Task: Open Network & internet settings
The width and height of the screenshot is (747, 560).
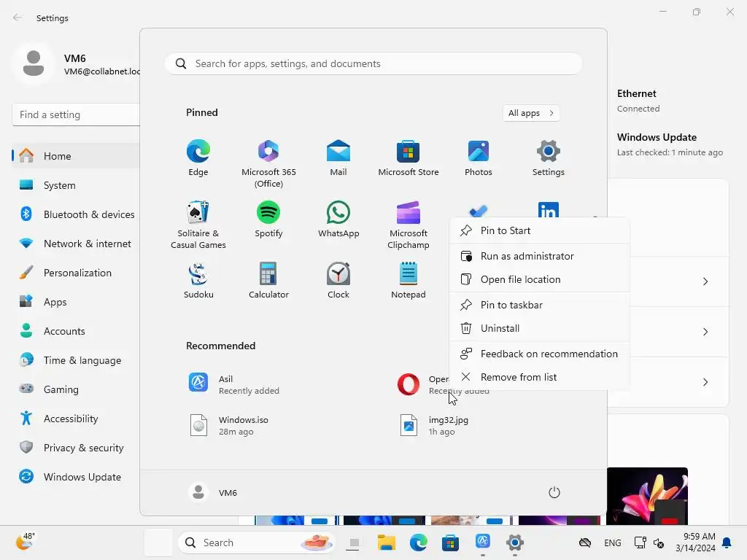Action: coord(76,244)
